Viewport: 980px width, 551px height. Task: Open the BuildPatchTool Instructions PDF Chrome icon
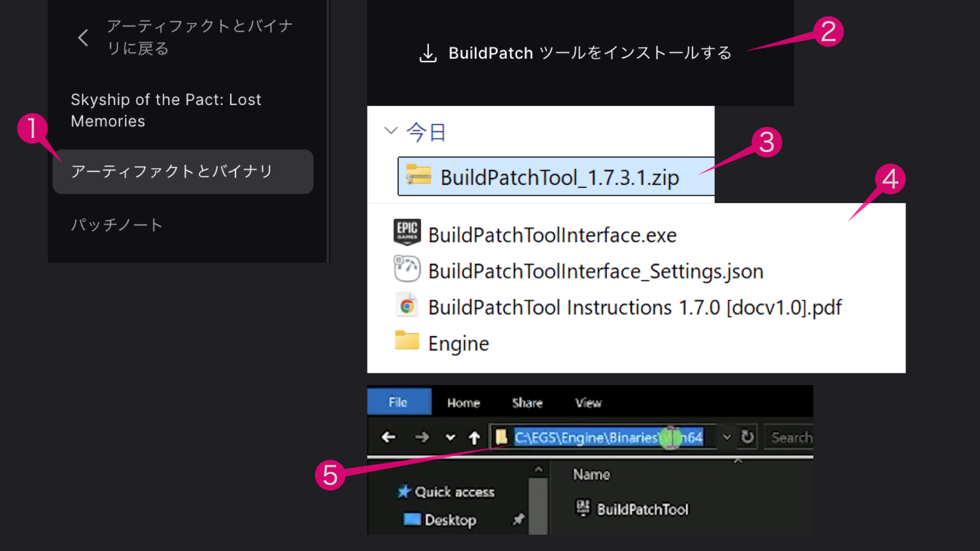(x=407, y=306)
